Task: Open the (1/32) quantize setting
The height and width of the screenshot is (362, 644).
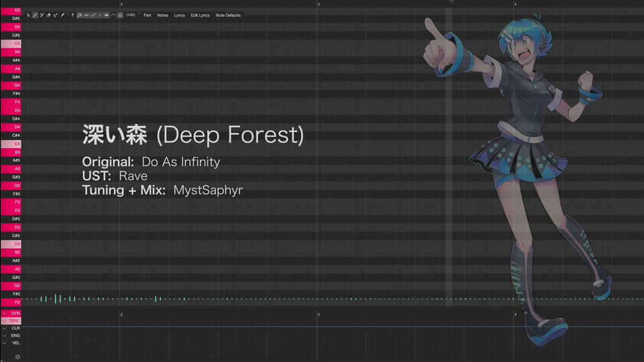Action: click(131, 15)
